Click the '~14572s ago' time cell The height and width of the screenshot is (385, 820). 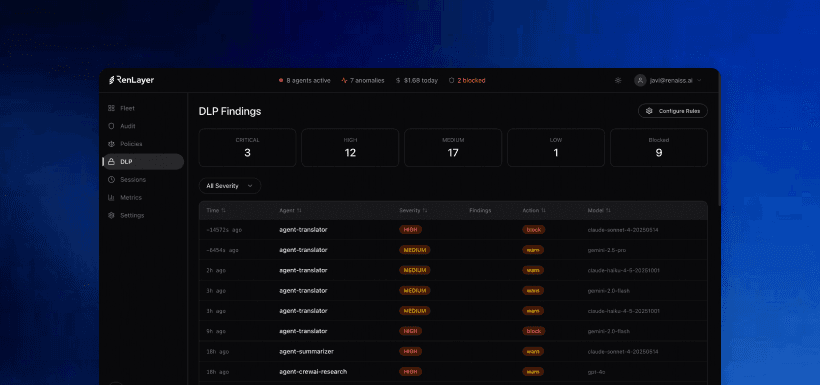[224, 230]
